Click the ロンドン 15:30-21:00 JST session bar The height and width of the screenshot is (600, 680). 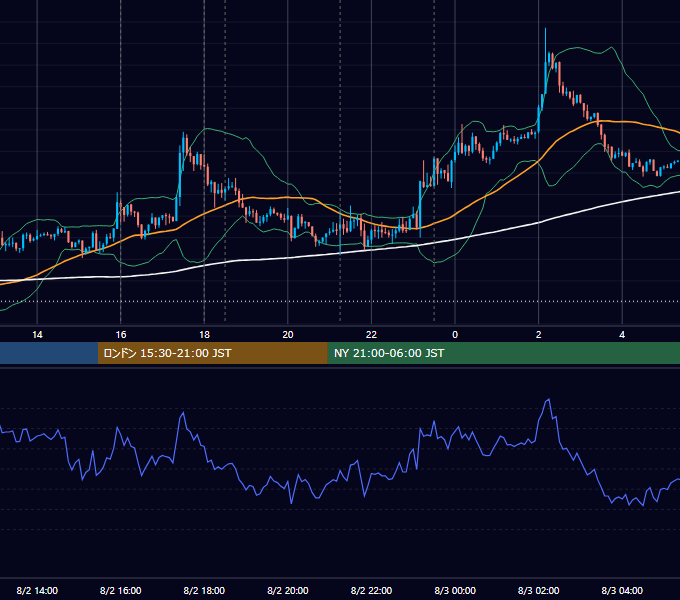click(x=212, y=353)
